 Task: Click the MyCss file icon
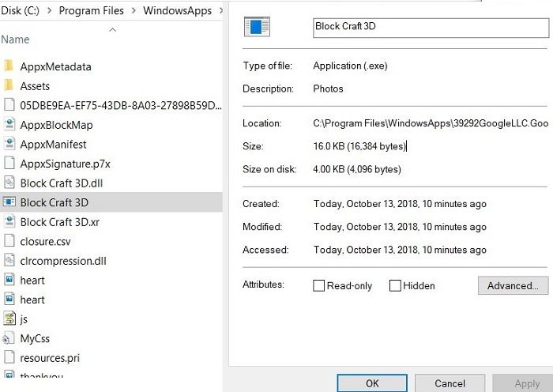click(9, 338)
